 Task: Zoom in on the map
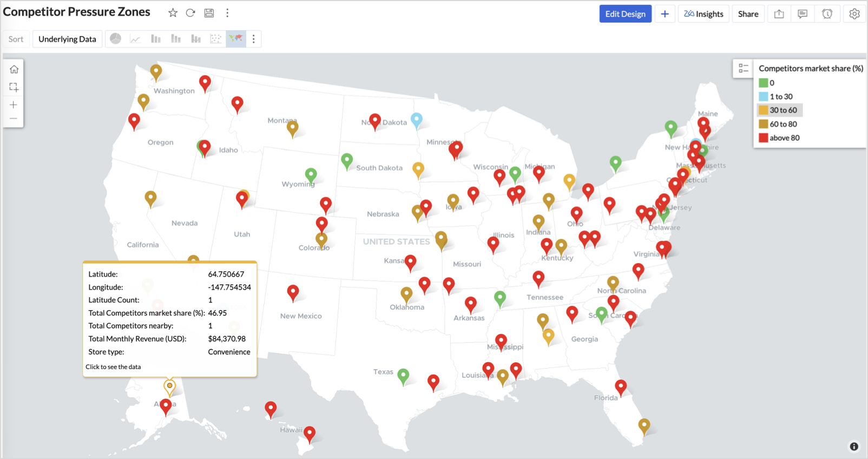pos(14,105)
